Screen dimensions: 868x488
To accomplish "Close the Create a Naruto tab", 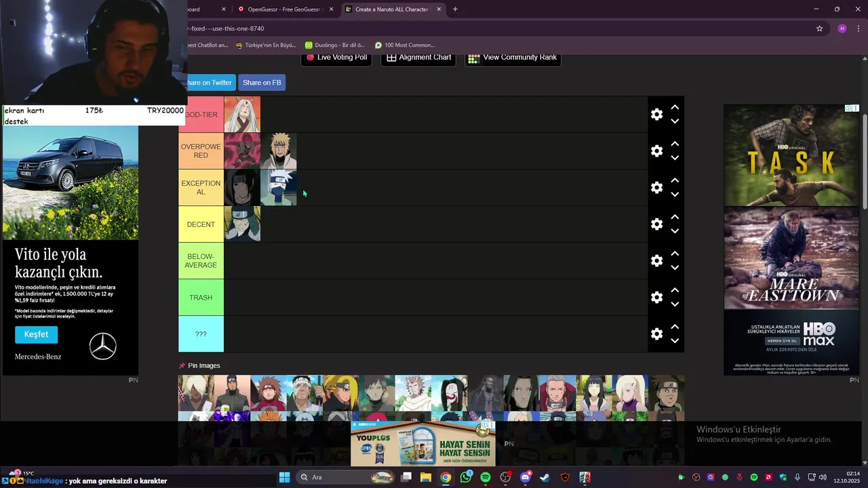I will coord(439,9).
